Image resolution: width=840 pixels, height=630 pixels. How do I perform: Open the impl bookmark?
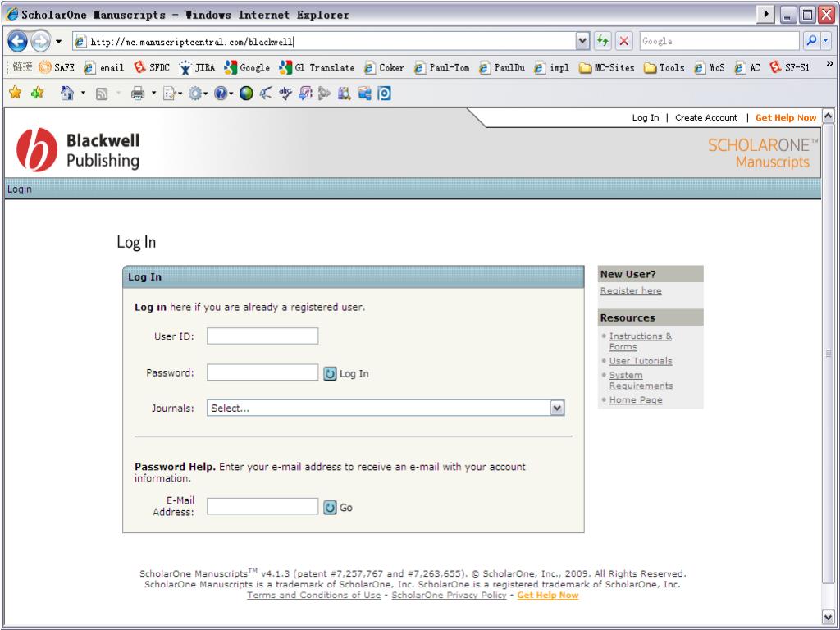(x=552, y=67)
